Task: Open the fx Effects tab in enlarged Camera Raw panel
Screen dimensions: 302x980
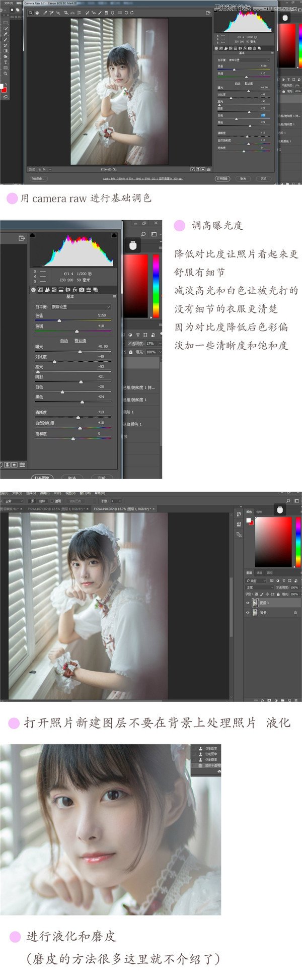Action: tap(74, 290)
